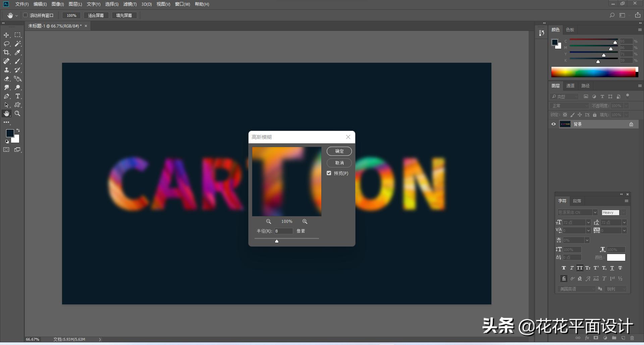Select the Eyedropper tool
Image resolution: width=644 pixels, height=345 pixels.
(18, 52)
